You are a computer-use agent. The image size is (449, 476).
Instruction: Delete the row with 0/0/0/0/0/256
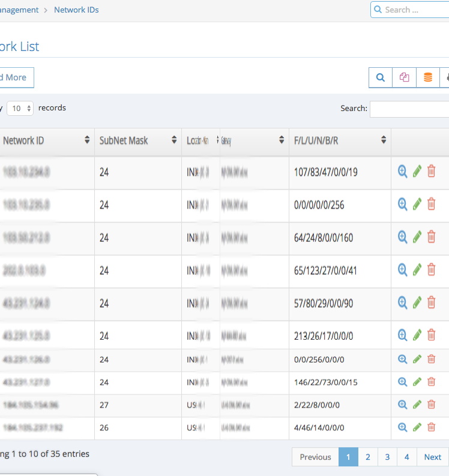pyautogui.click(x=432, y=204)
